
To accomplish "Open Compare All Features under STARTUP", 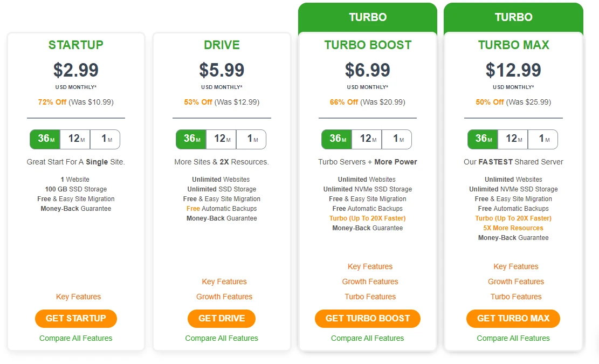I will 75,338.
